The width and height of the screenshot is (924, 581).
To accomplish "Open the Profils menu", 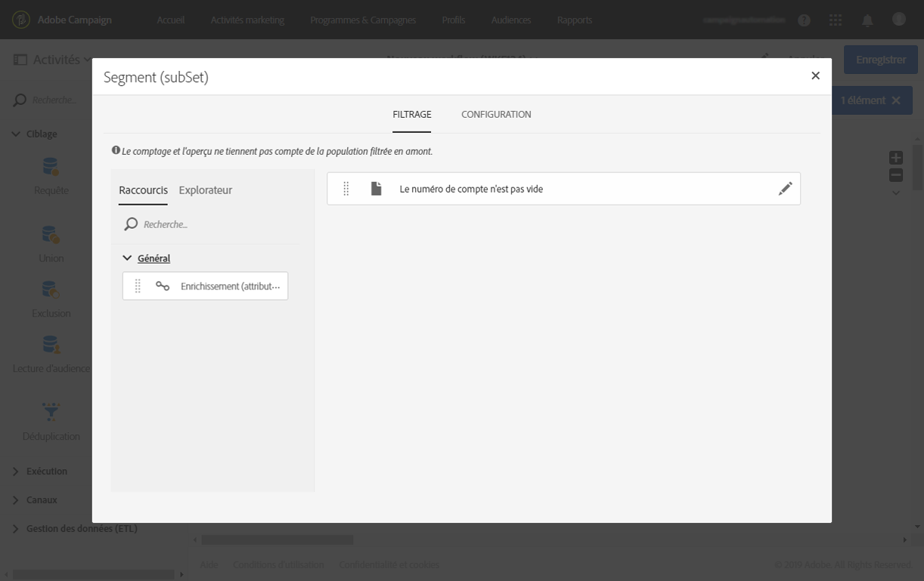I will click(x=454, y=20).
